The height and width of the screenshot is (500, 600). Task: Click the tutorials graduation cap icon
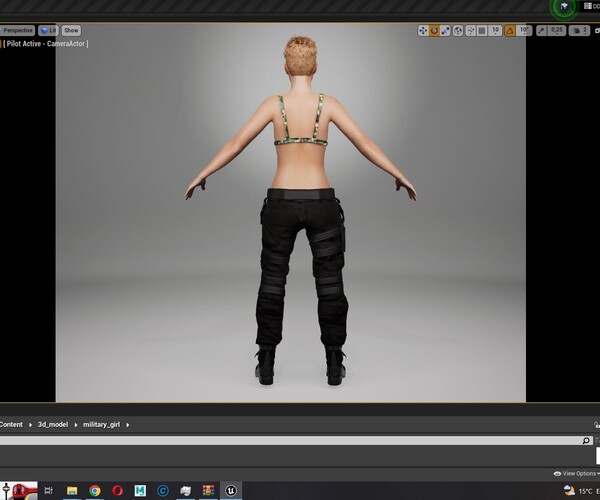pos(564,6)
